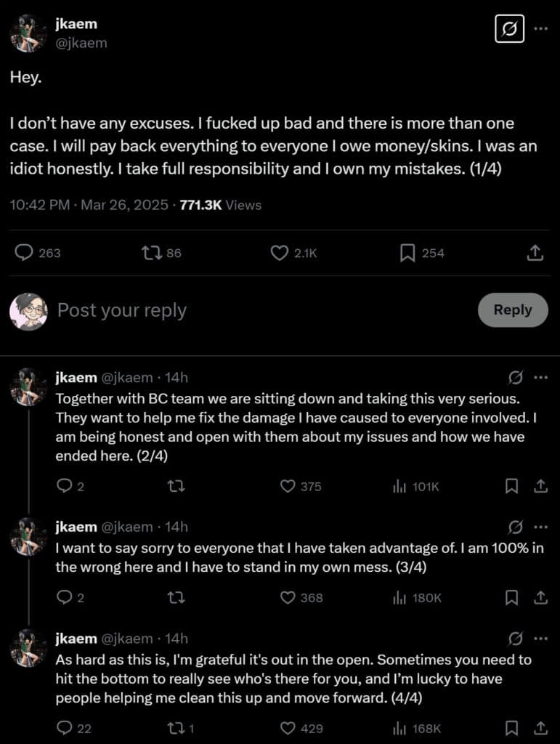Bookmark the (3/4) reply
Viewport: 560px width, 744px height.
click(512, 598)
